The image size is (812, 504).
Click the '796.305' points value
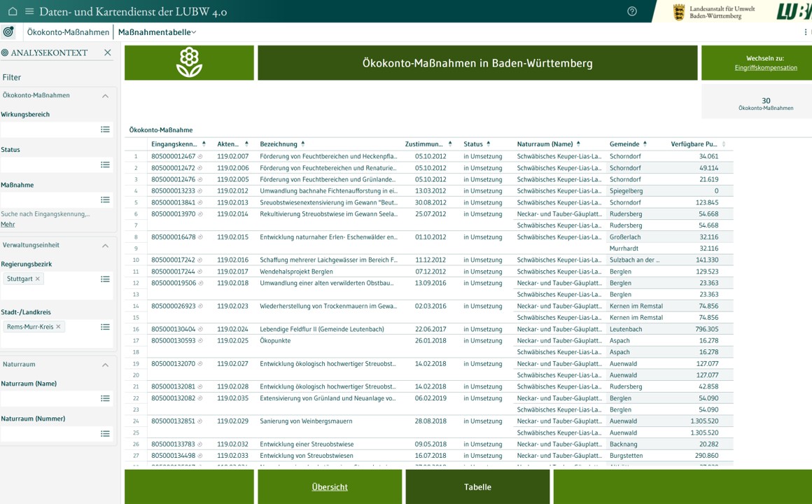[x=707, y=329]
